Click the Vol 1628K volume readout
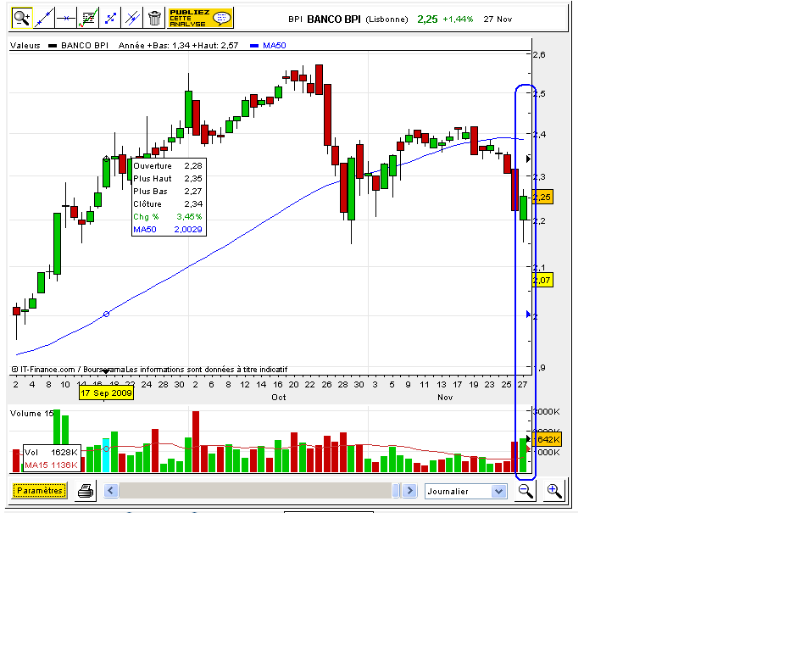Image resolution: width=812 pixels, height=646 pixels. [x=51, y=452]
